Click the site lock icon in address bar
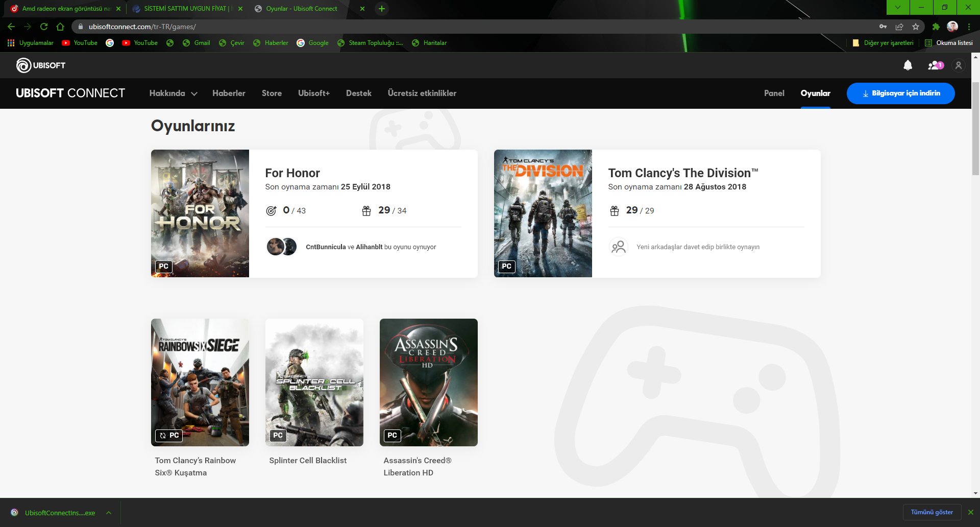The image size is (980, 527). [x=81, y=27]
